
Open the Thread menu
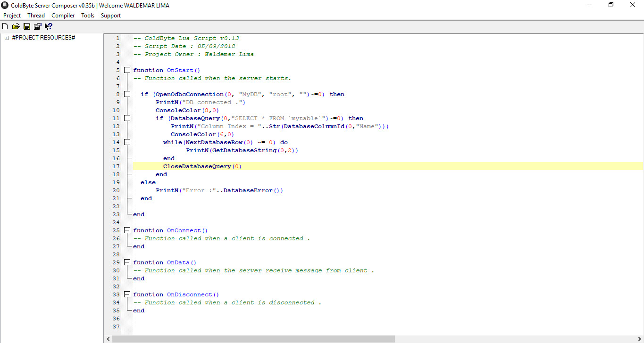(x=36, y=15)
